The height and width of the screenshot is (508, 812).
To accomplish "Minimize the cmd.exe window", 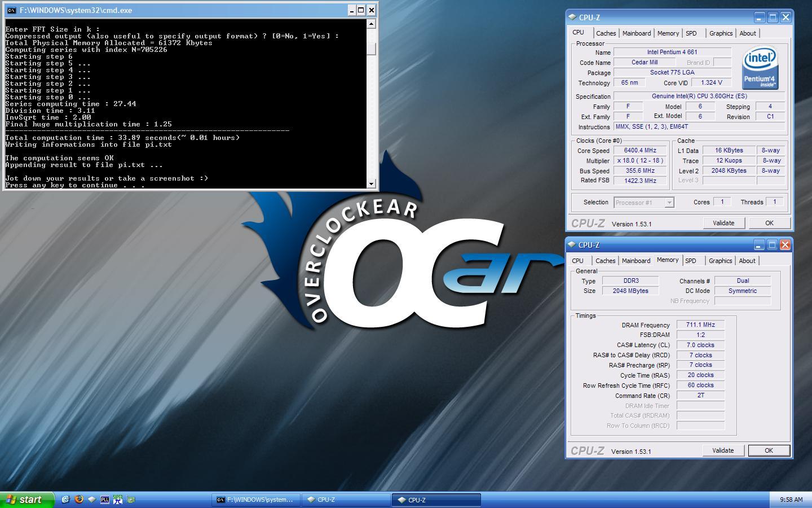I will click(351, 10).
